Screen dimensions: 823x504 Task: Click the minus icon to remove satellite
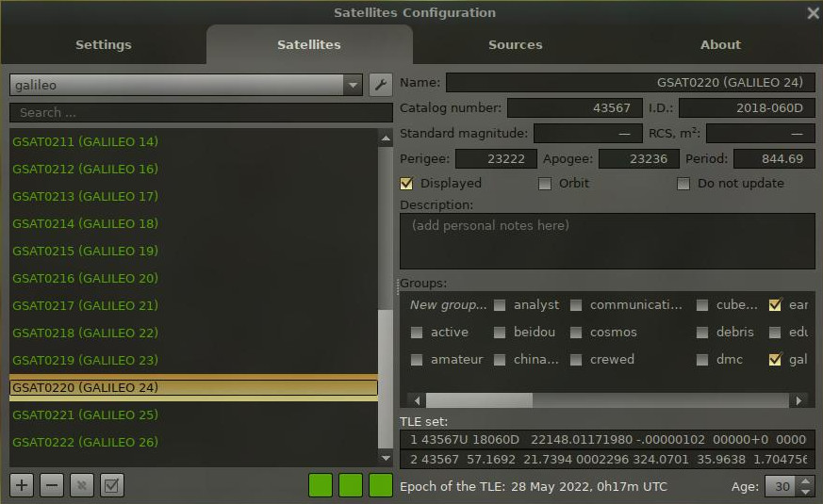coord(53,485)
